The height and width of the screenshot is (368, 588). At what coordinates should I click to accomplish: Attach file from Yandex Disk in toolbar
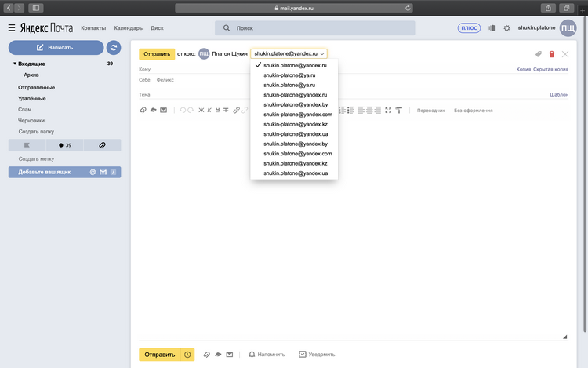pos(153,111)
